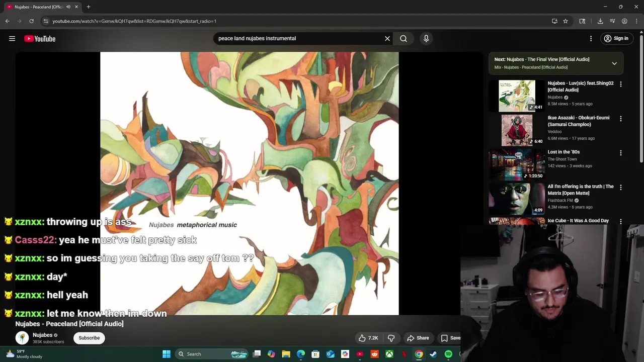The width and height of the screenshot is (644, 362).
Task: Open options for Luv(sic) feat.Shing02 video
Action: coord(621,84)
